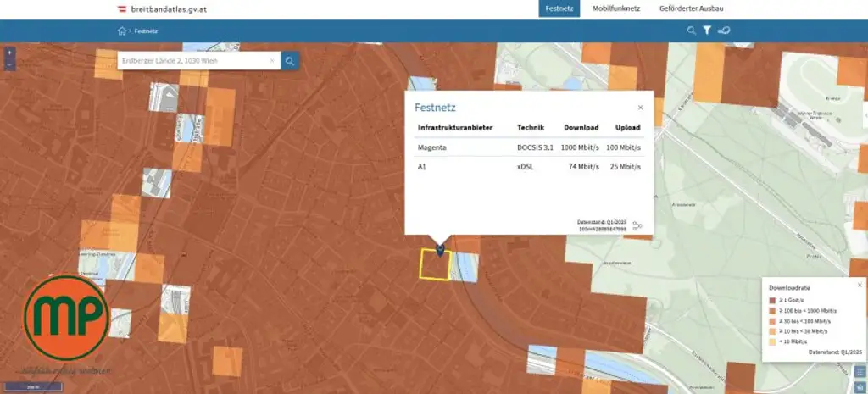Click the ≥ 1 Gbit/s legend color swatch

click(x=771, y=300)
